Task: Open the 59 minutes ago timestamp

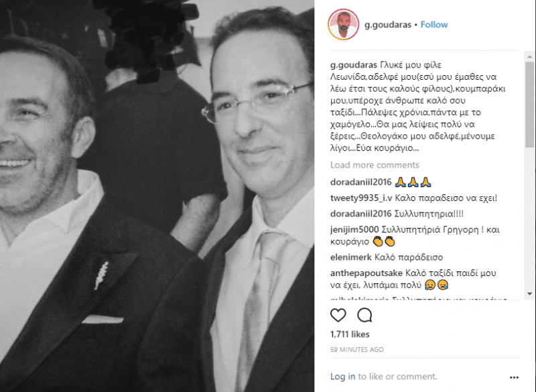Action: click(357, 350)
